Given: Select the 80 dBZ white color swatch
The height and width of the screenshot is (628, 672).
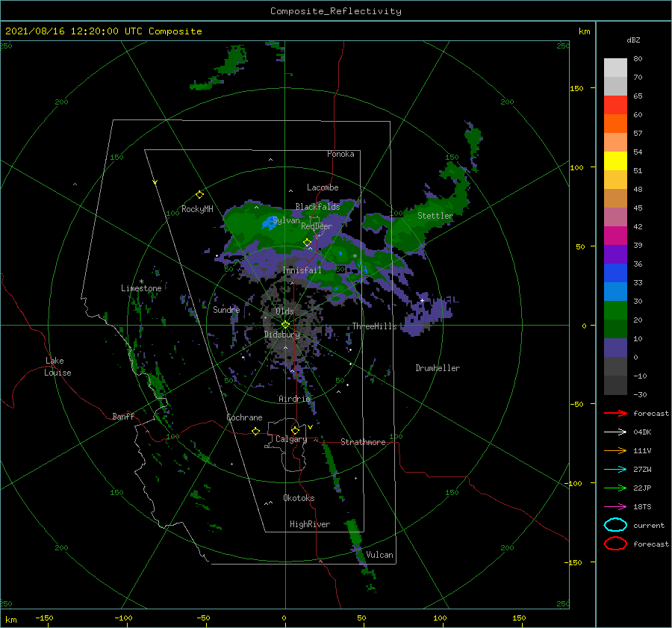Looking at the screenshot, I should pos(615,67).
